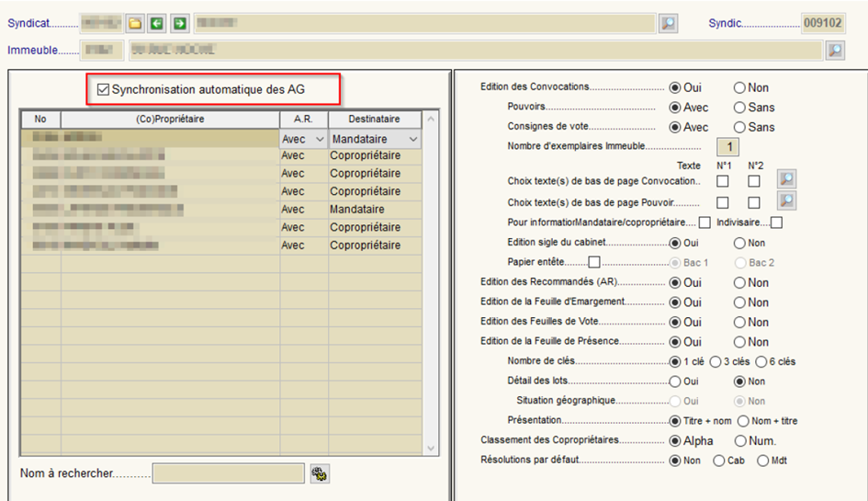Screen dimensions: 868x501
Task: Click binoculars search icon beside Nom à rechercher
Action: click(x=320, y=473)
